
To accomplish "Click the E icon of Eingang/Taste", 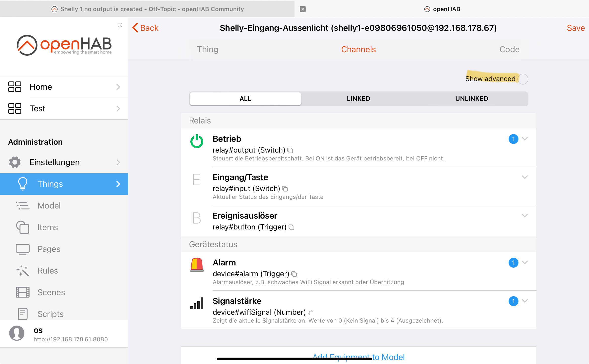I will tap(197, 179).
